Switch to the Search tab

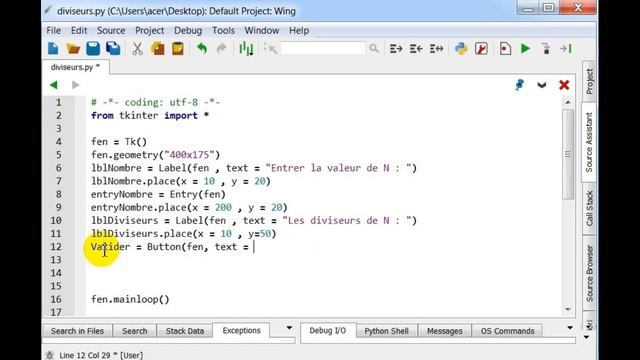pos(134,331)
